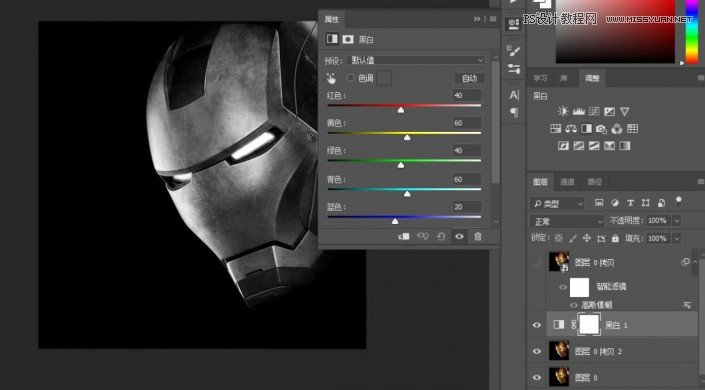Add a Levels adjustment from Adjustments panel
The height and width of the screenshot is (390, 705).
point(579,111)
